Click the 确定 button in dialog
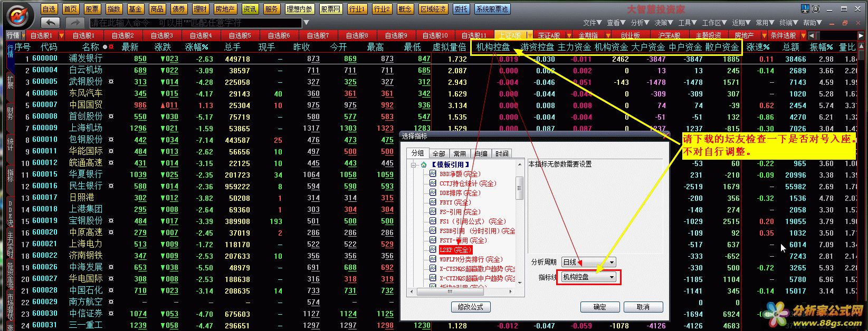868x331 pixels. (x=600, y=307)
